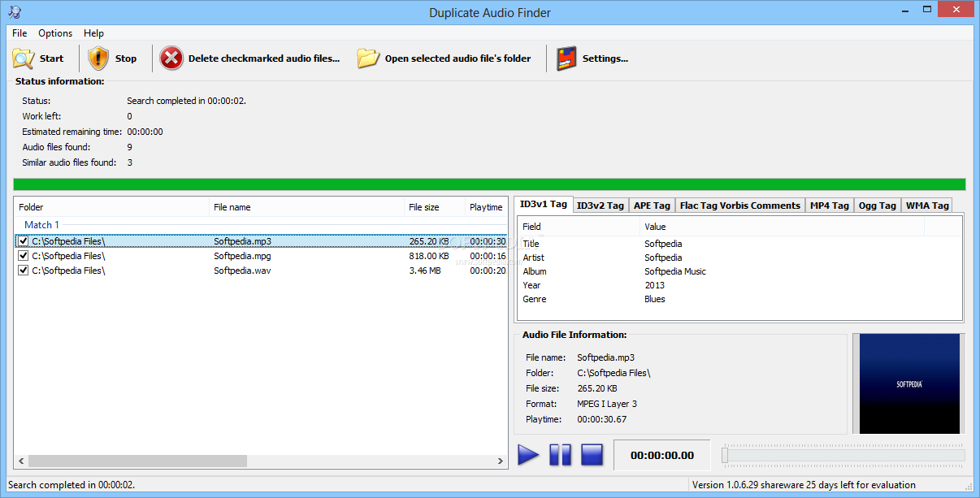
Task: Click the Title tag field row
Action: pos(739,244)
